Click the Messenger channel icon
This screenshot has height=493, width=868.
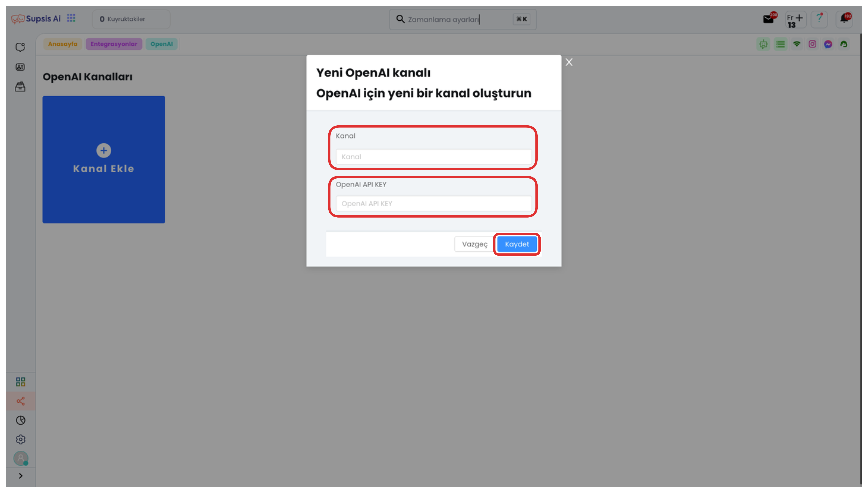[x=828, y=44]
